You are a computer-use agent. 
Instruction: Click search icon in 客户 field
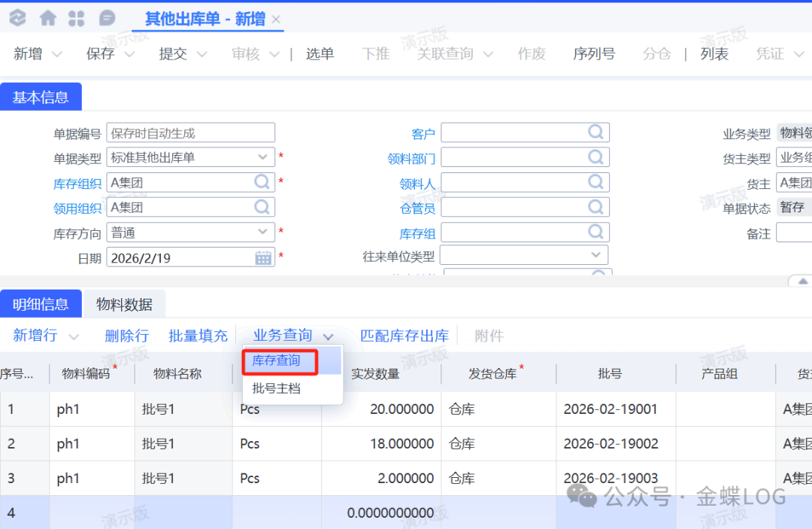coord(595,133)
